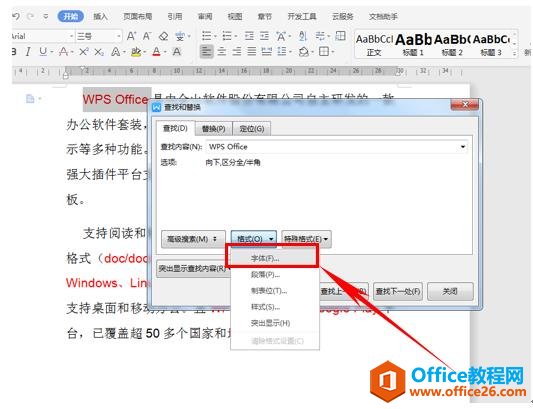Click the 高级搜索(M) button

pyautogui.click(x=193, y=239)
